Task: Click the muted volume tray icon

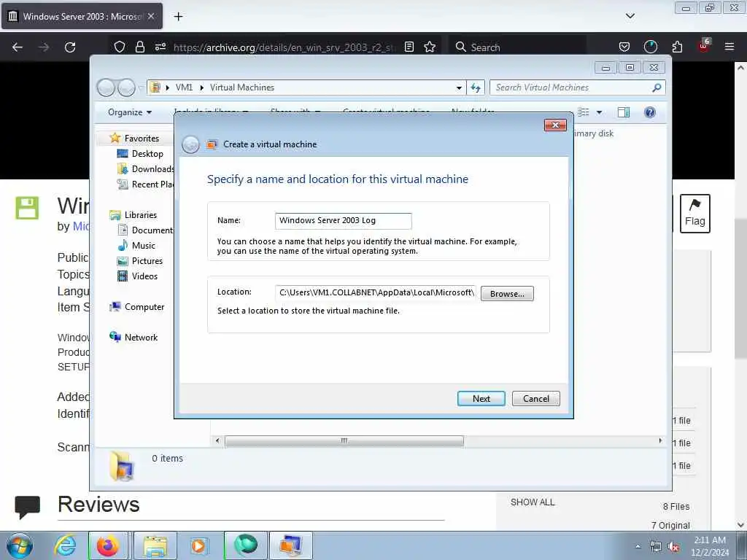Action: [673, 547]
